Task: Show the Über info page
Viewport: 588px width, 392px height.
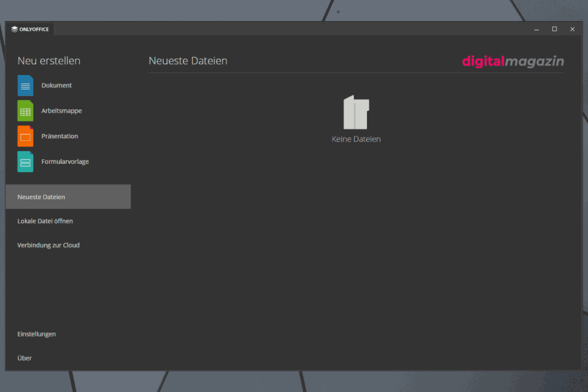Action: [25, 358]
